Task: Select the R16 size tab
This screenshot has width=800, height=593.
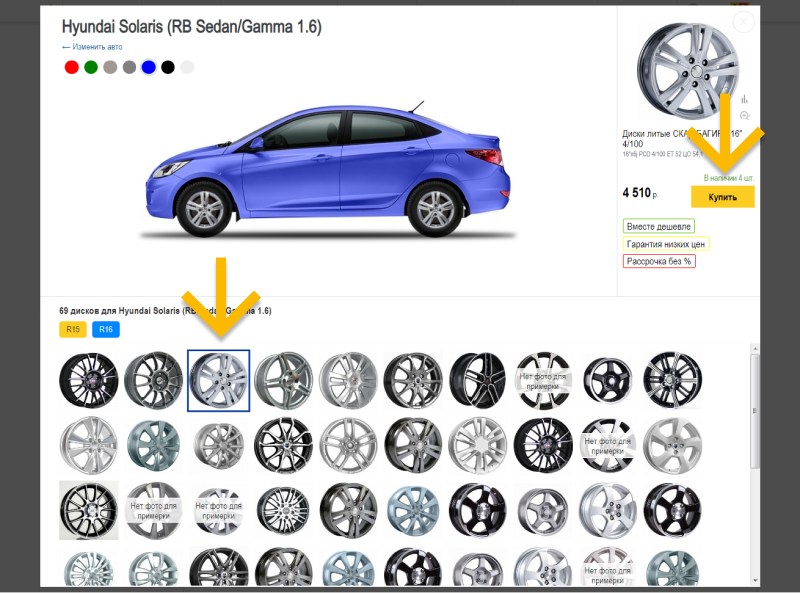Action: [x=105, y=329]
